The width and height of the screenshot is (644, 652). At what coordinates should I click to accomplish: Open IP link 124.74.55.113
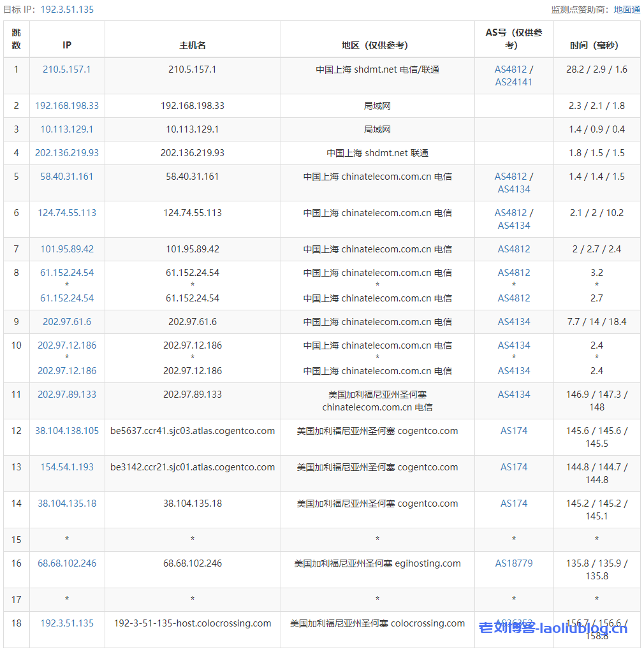point(67,213)
